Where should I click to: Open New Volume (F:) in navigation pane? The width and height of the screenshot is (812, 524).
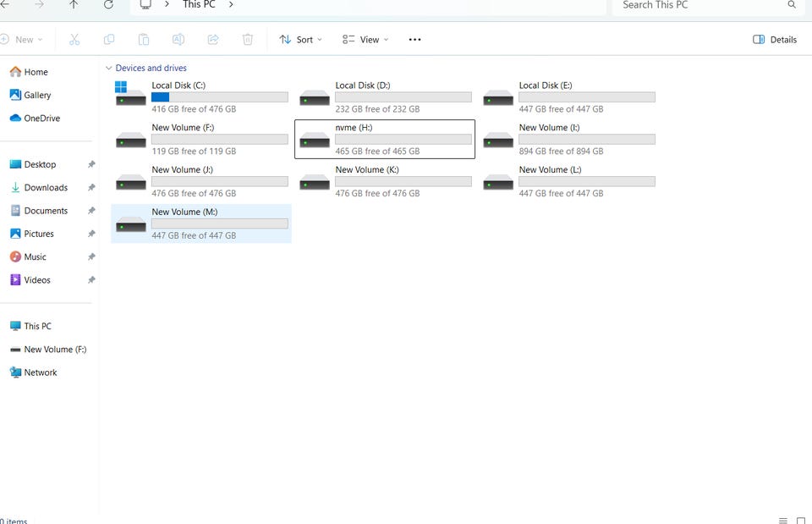[x=48, y=350]
